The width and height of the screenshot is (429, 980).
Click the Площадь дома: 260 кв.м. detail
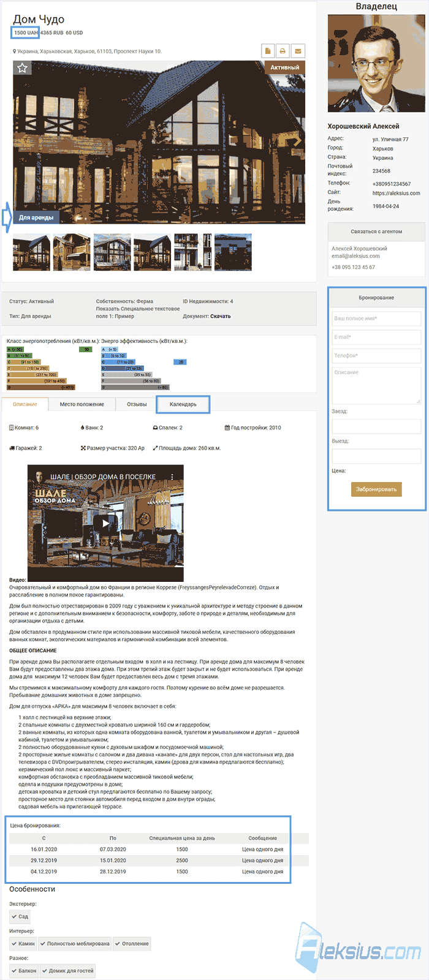pyautogui.click(x=187, y=448)
